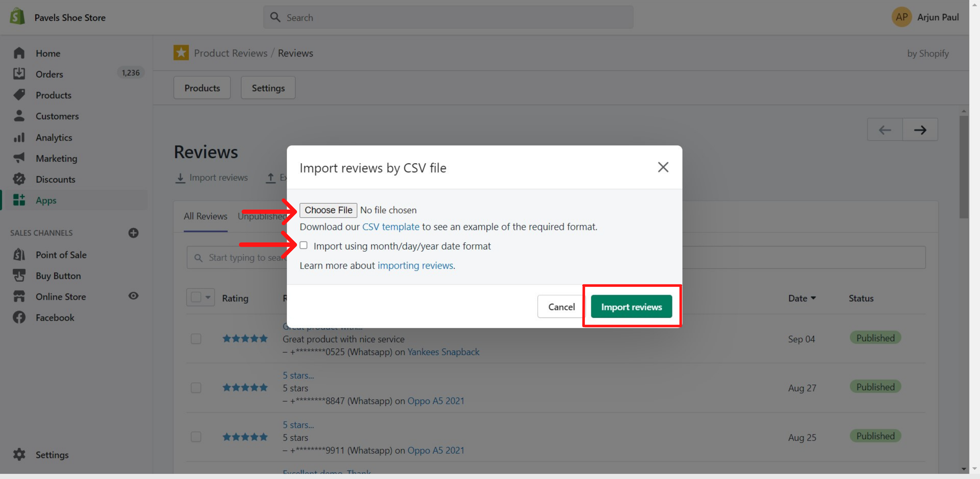Toggle the select-all reviews checkbox
This screenshot has width=980, height=479.
(196, 297)
